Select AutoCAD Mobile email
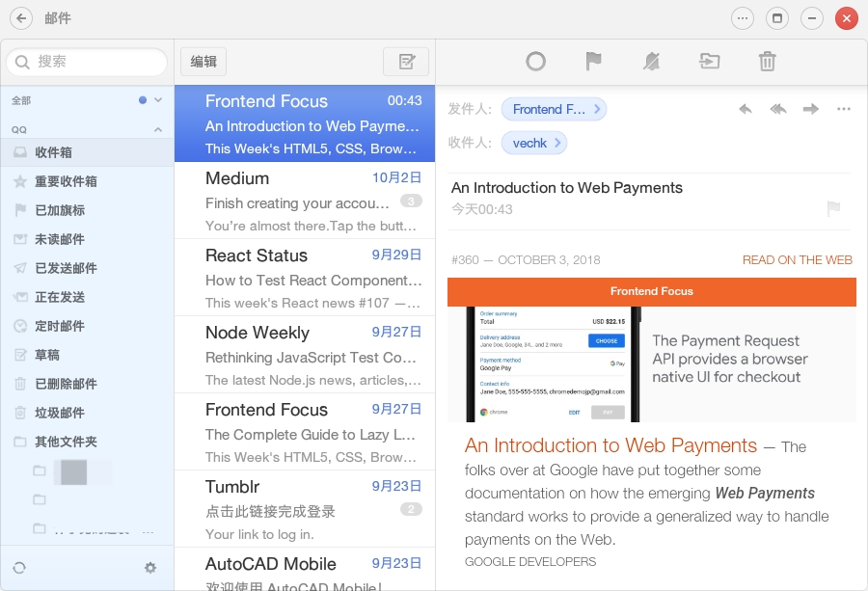This screenshot has height=591, width=868. [305, 570]
